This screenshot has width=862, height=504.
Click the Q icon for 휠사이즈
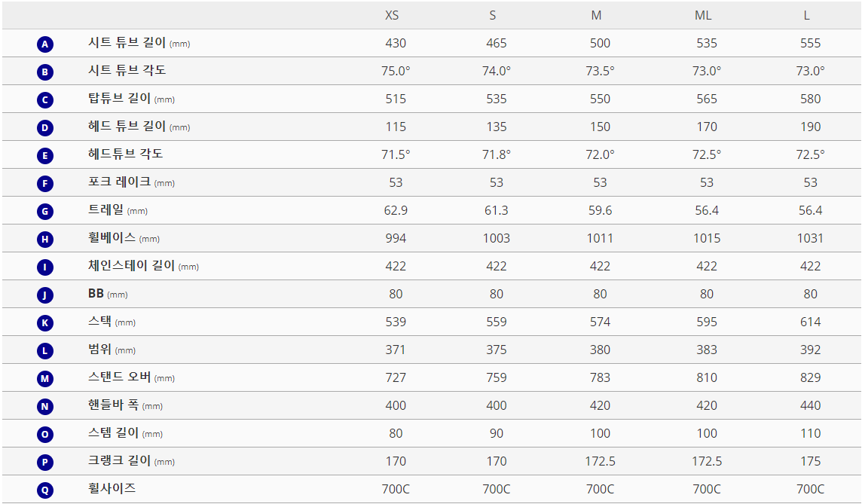point(45,490)
